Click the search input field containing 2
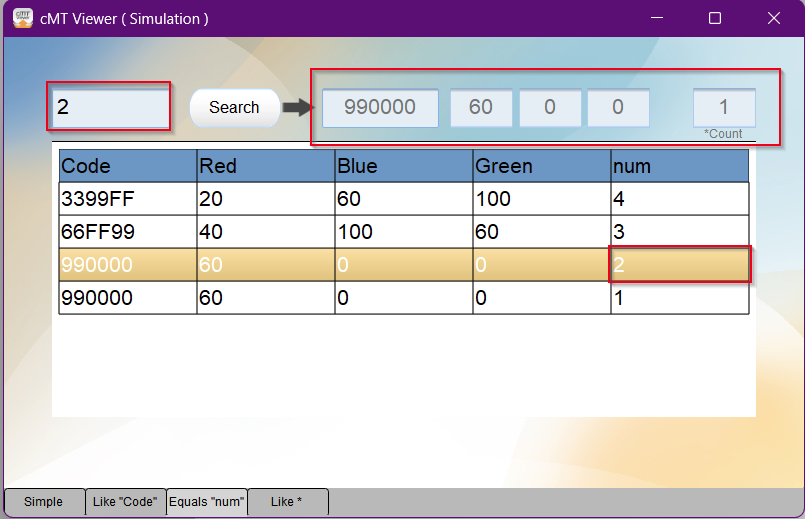This screenshot has width=805, height=519. click(109, 107)
